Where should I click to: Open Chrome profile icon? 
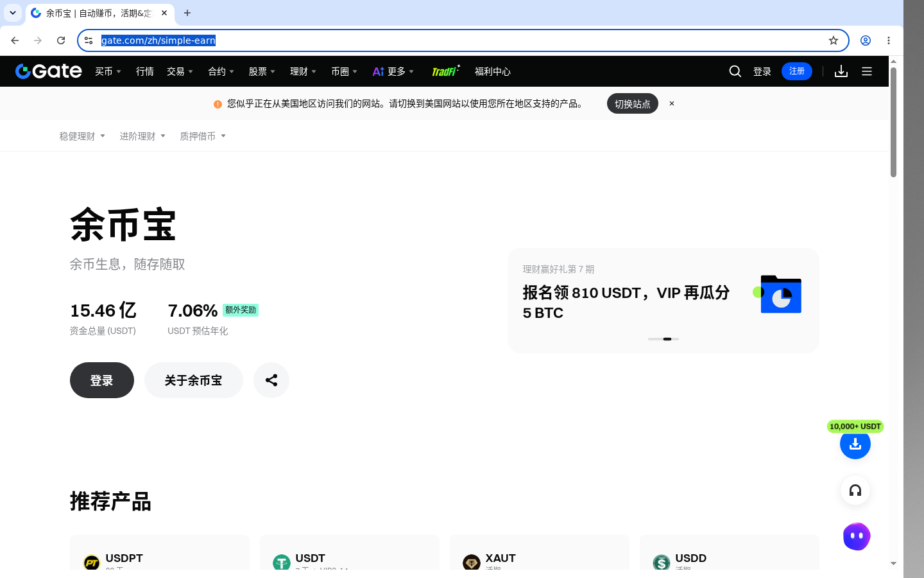click(866, 40)
